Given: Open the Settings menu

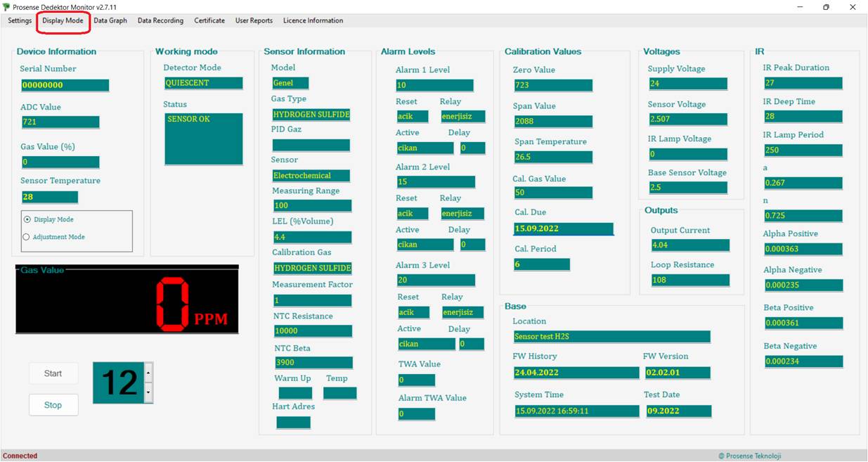Looking at the screenshot, I should [20, 20].
